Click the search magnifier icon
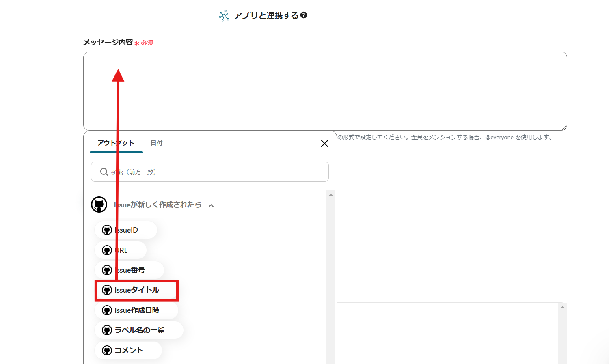Screen dimensions: 609x364 click(x=104, y=172)
